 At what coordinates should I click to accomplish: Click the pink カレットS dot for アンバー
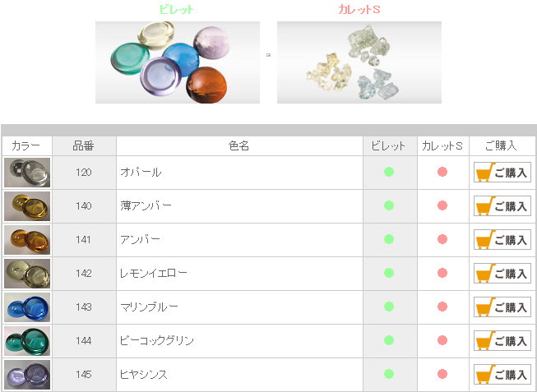[x=442, y=239]
